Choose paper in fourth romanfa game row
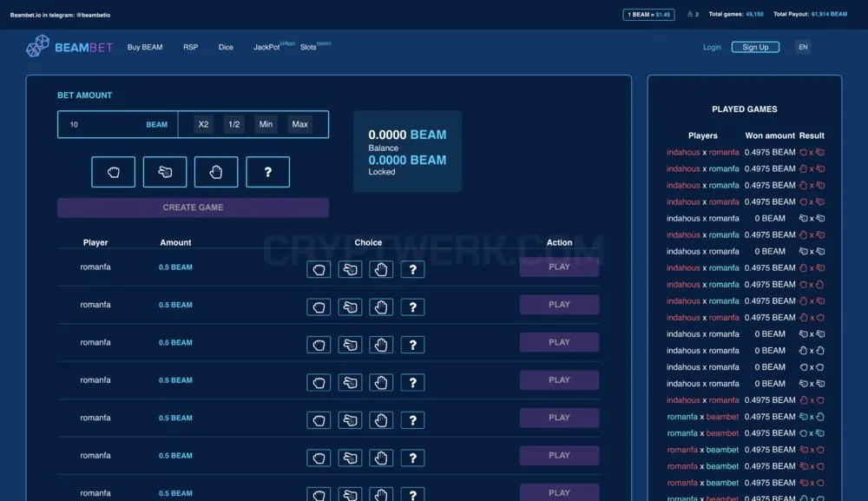The image size is (868, 501). point(381,382)
